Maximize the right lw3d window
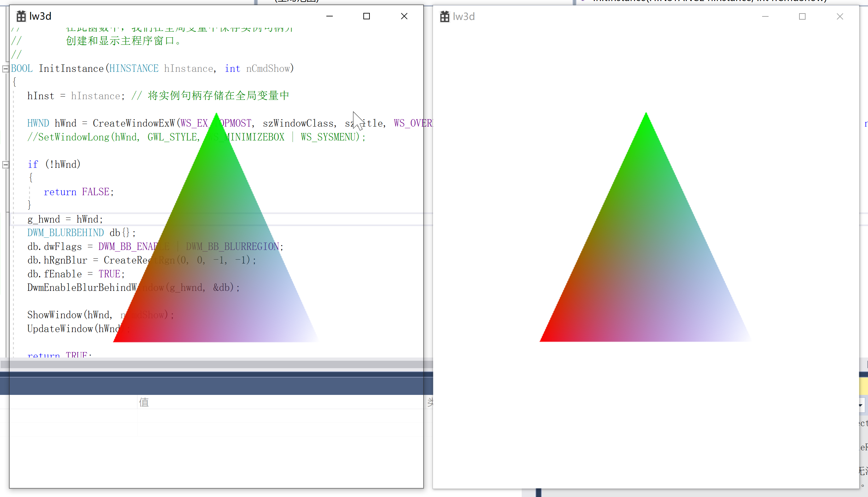The width and height of the screenshot is (868, 497). click(x=802, y=16)
